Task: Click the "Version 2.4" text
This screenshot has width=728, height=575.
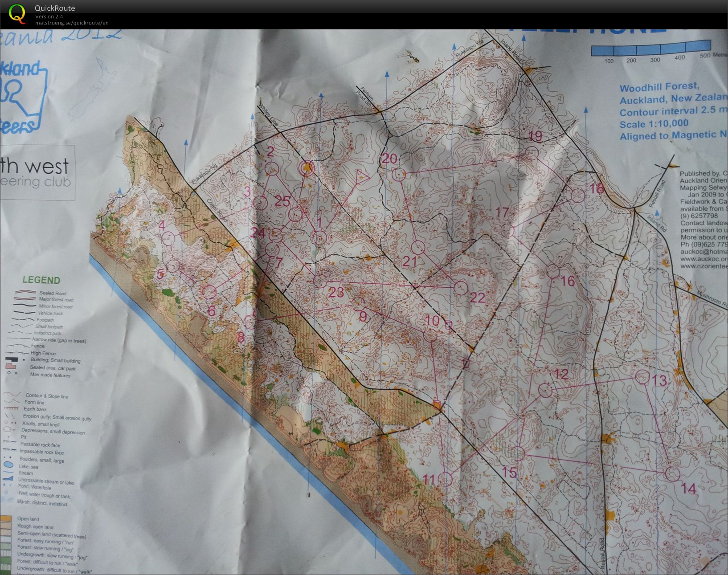Action: click(49, 16)
